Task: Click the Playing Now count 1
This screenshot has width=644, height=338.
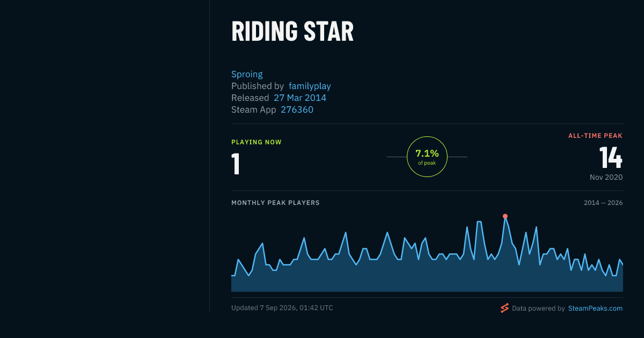Action: (236, 164)
